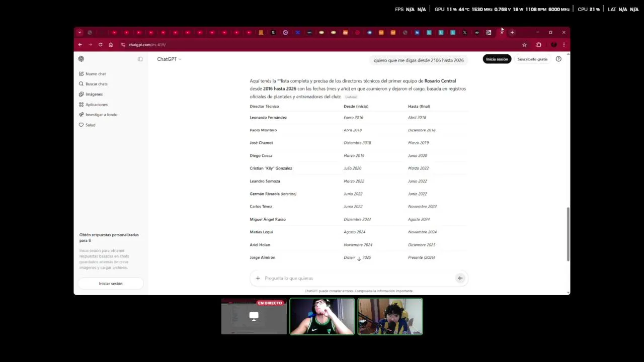
Task: Click the 'Hasta (final)' column header
Action: pyautogui.click(x=419, y=107)
